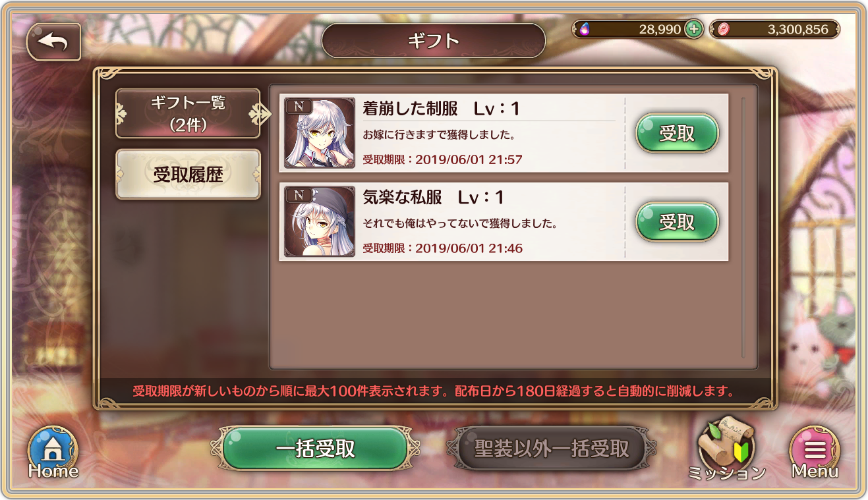Select the ギフト一覧 (2件) tab

coord(188,113)
